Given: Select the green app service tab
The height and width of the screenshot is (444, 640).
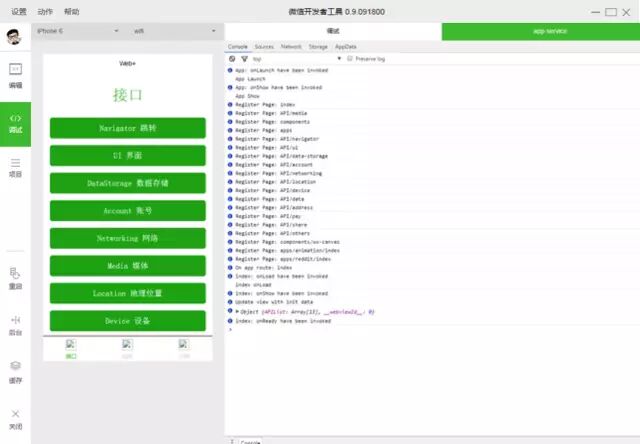Looking at the screenshot, I should tap(541, 31).
